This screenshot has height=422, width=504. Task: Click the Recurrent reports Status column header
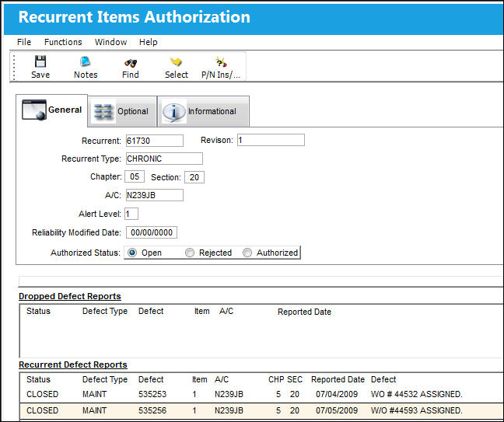38,379
